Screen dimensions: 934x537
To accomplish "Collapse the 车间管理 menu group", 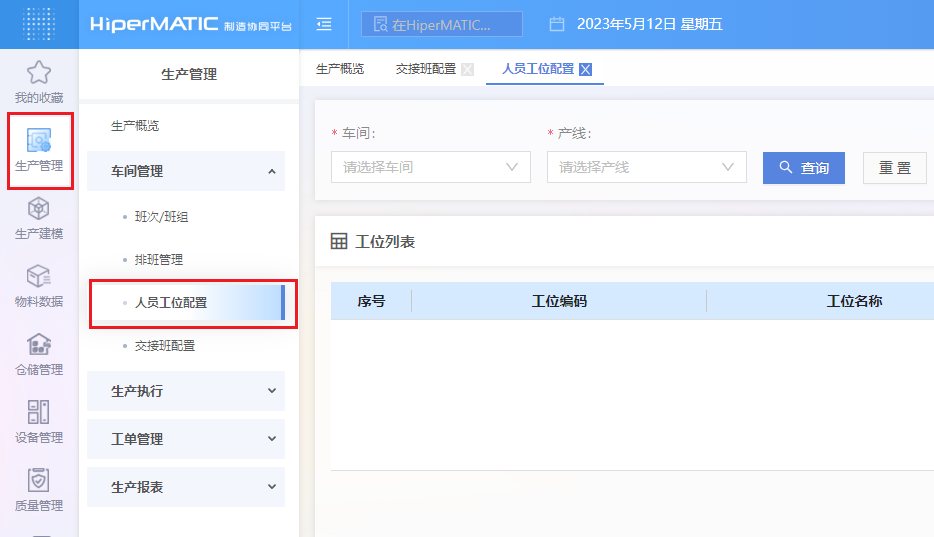I will [186, 171].
